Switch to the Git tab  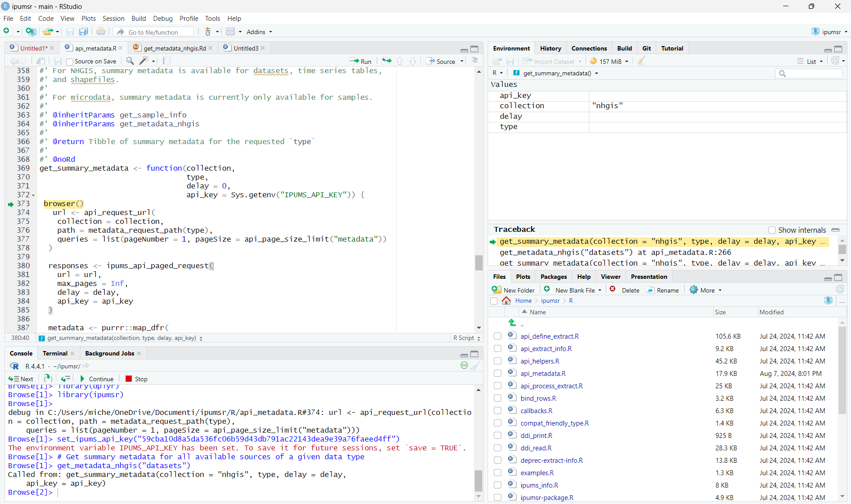coord(646,48)
